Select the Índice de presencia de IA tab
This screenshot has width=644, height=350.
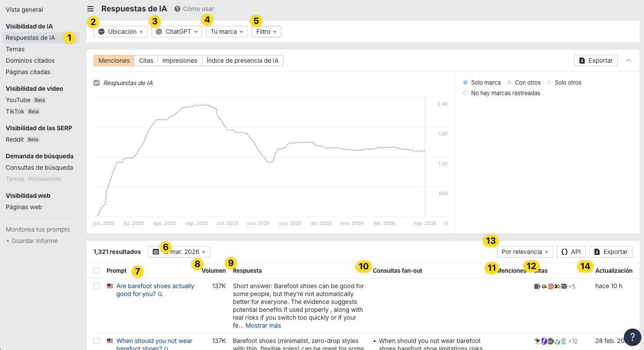pyautogui.click(x=242, y=61)
